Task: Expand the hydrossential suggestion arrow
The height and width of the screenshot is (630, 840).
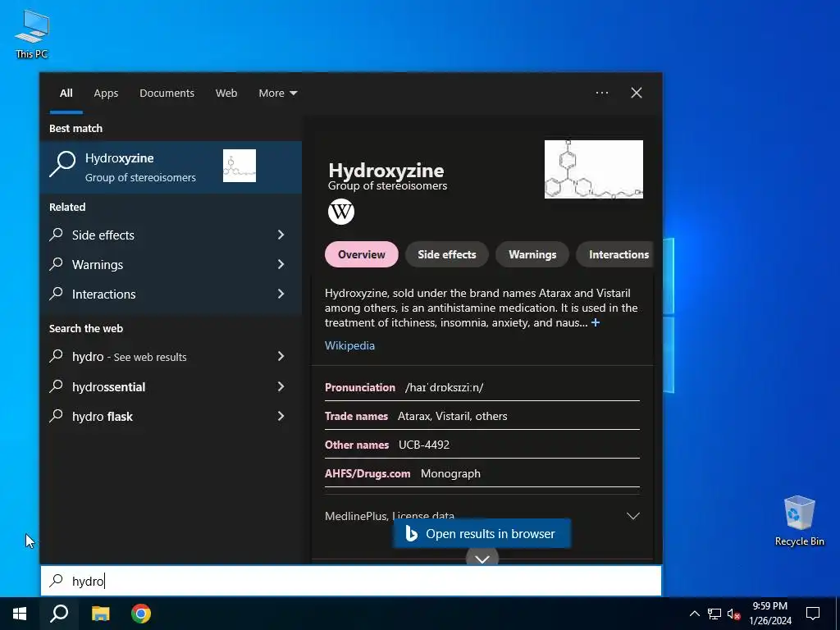Action: pyautogui.click(x=281, y=387)
